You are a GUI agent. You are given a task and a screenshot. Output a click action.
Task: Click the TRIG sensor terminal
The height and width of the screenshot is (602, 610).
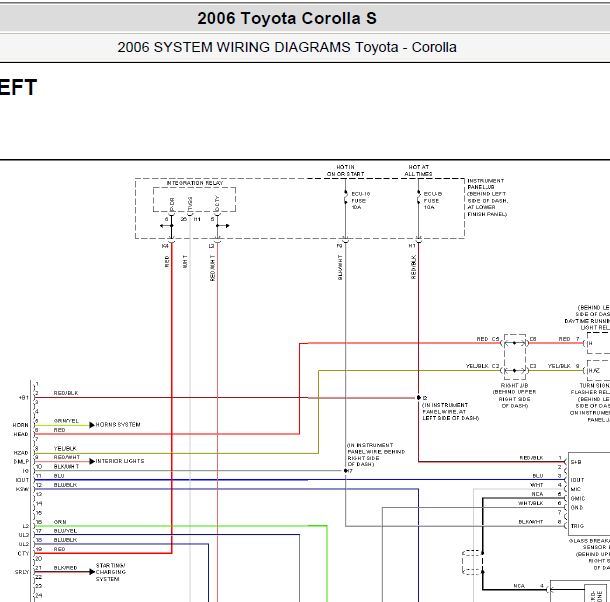(577, 526)
